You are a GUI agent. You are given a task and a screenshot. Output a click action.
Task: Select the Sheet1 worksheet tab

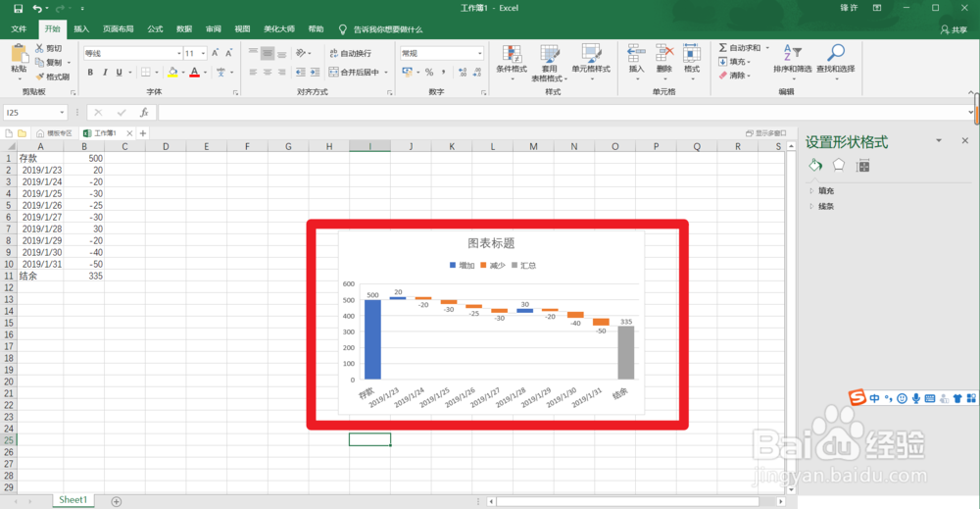(73, 500)
